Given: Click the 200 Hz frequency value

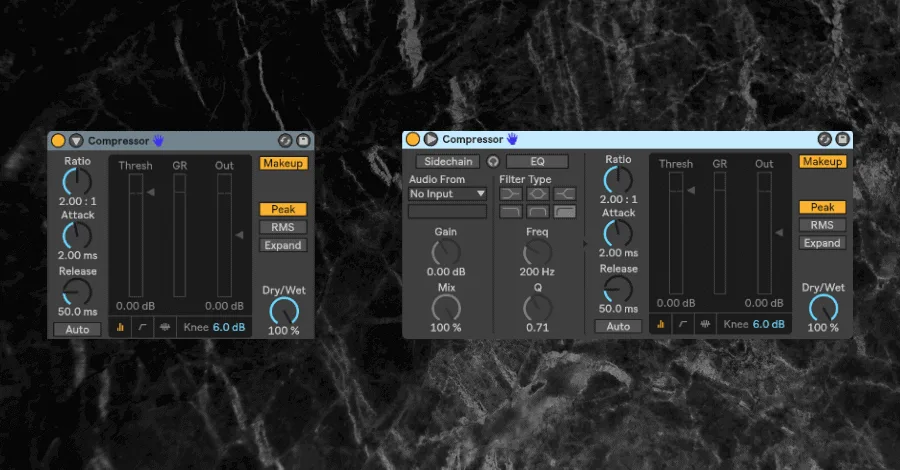Looking at the screenshot, I should (x=537, y=272).
